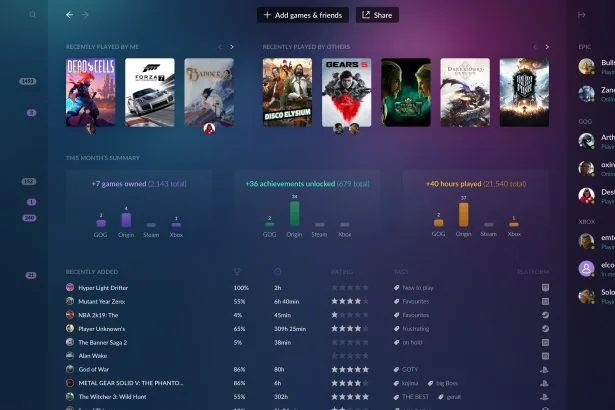Screen dimensions: 615x410
Task: Go forward with the right arrow
Action: (x=85, y=15)
